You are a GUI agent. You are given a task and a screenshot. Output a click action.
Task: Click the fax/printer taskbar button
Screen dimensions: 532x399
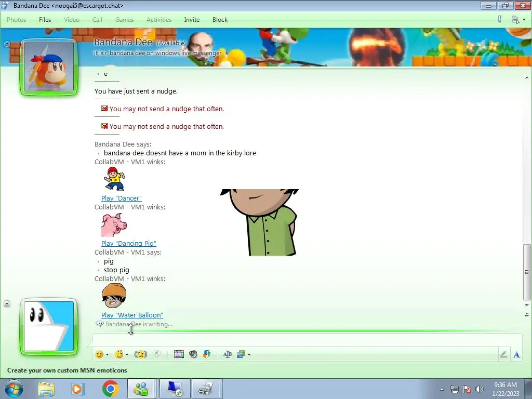tap(206, 389)
